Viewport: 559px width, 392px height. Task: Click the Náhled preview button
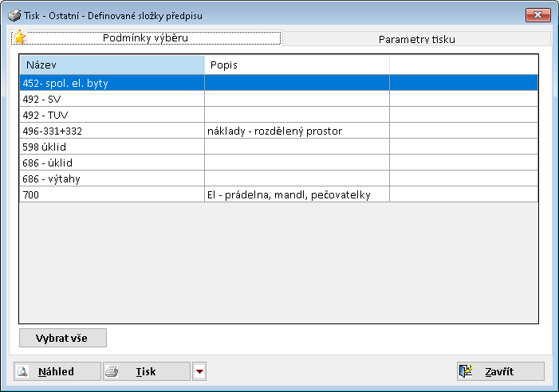pyautogui.click(x=57, y=371)
